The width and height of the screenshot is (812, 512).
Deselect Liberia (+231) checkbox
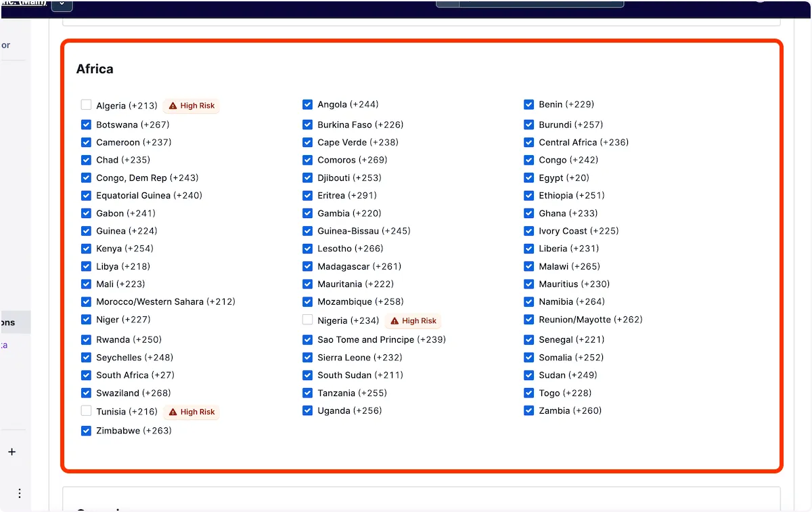pyautogui.click(x=528, y=248)
